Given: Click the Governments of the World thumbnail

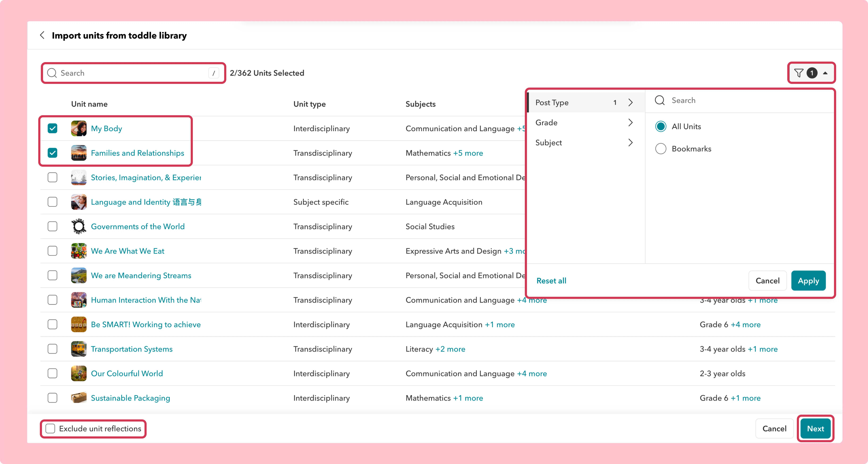Looking at the screenshot, I should click(x=79, y=226).
